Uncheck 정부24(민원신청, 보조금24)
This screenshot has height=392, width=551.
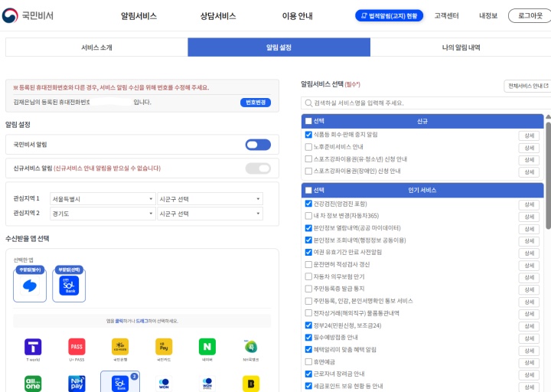coord(308,325)
